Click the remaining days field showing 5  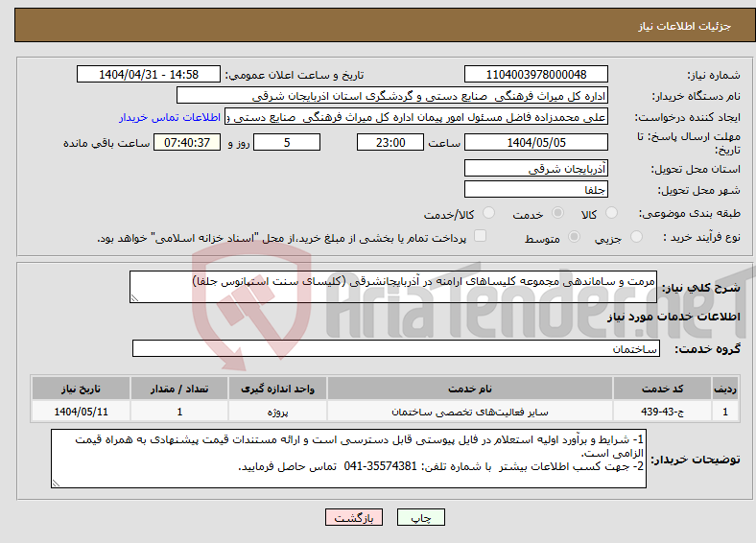287,142
